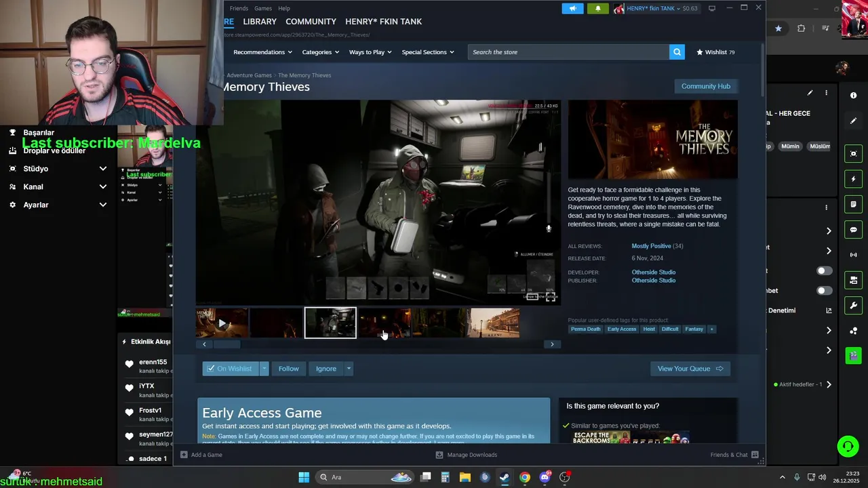The height and width of the screenshot is (488, 868).
Task: Click fullscreen icon on game screenshot
Action: point(551,297)
